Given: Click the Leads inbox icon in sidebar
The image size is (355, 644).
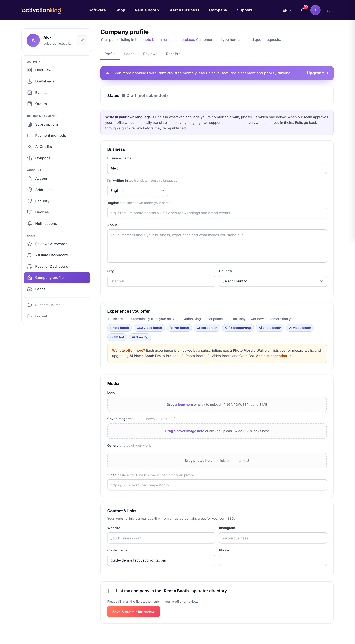Looking at the screenshot, I should coord(30,289).
